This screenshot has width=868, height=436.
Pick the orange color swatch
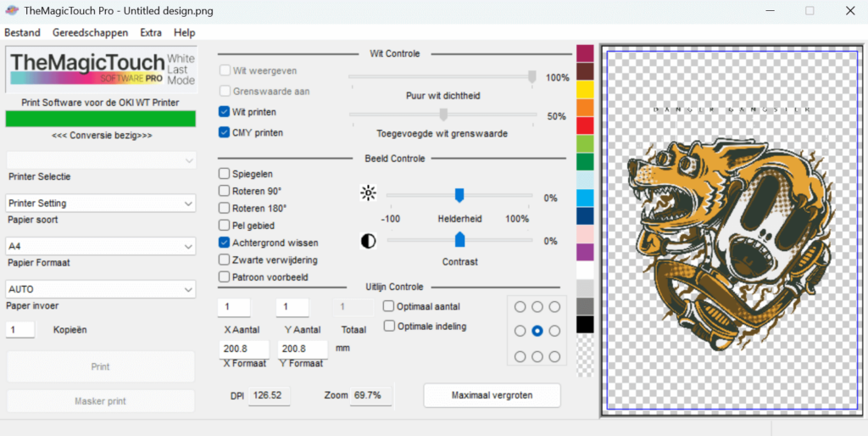[x=585, y=108]
